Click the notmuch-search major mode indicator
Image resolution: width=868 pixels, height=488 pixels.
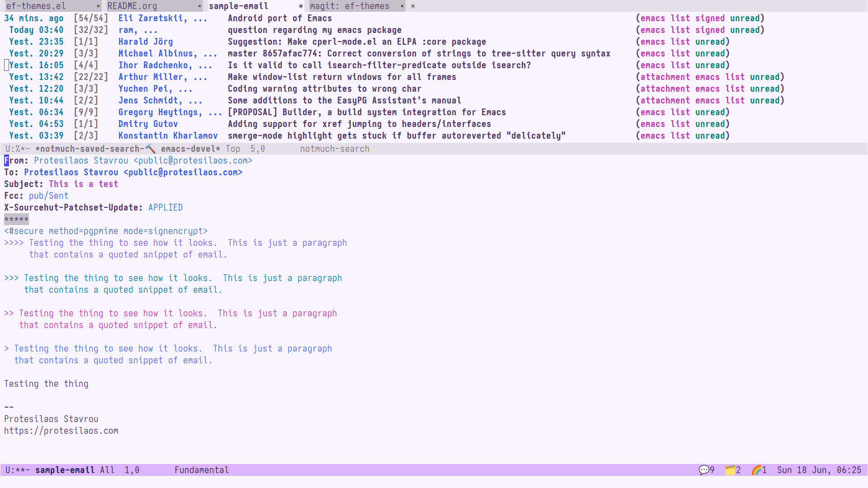[335, 149]
